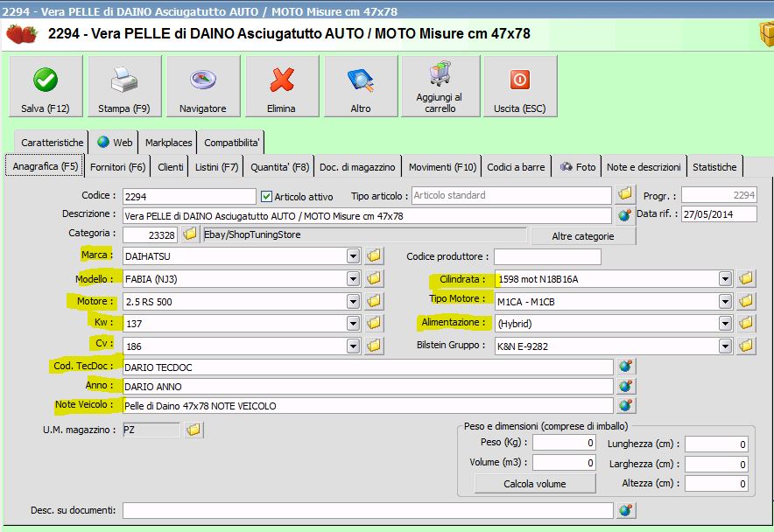This screenshot has height=532, width=774.
Task: Click the Peso (Kg) input field
Action: pyautogui.click(x=564, y=443)
